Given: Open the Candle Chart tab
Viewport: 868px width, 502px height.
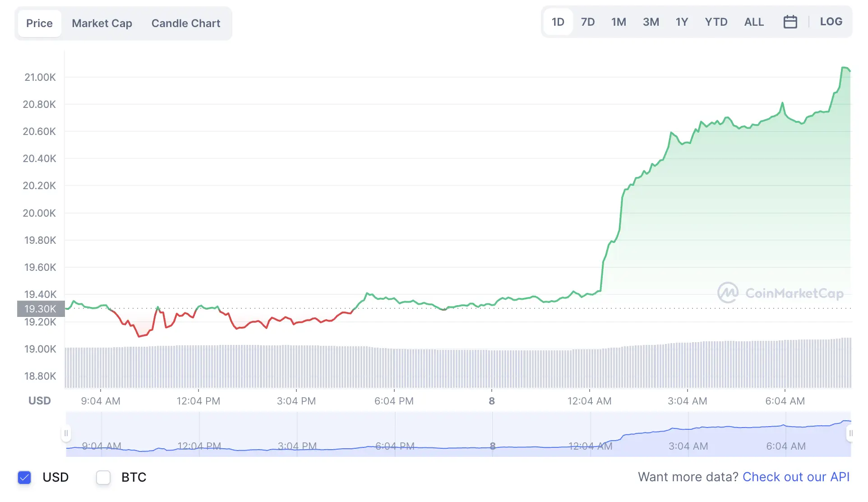Looking at the screenshot, I should pos(186,23).
